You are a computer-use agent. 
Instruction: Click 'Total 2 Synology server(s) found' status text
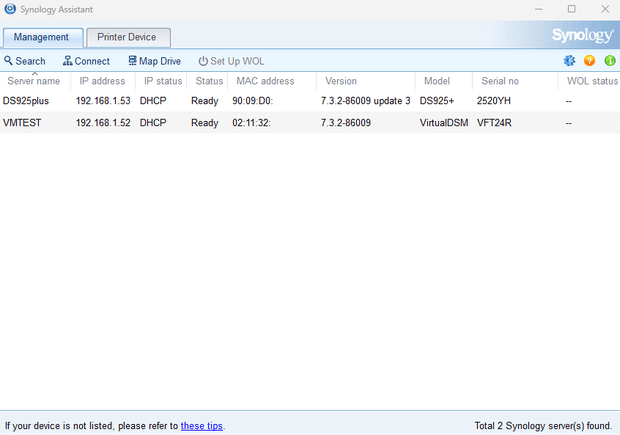pos(543,426)
